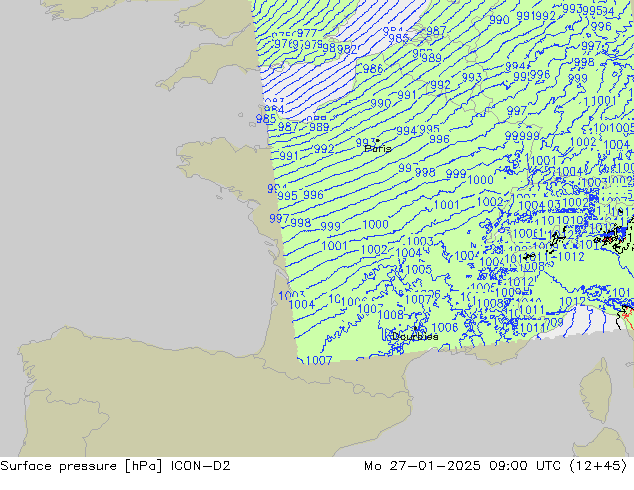Click the 986 isobar label
The width and height of the screenshot is (634, 490).
(x=372, y=69)
